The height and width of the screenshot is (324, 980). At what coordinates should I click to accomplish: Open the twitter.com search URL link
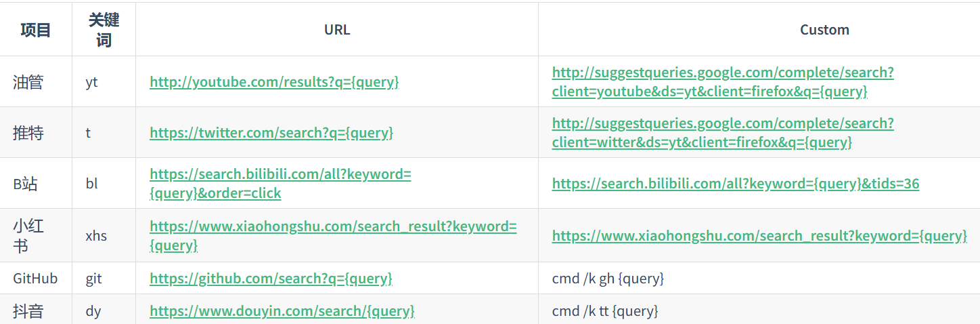coord(271,132)
